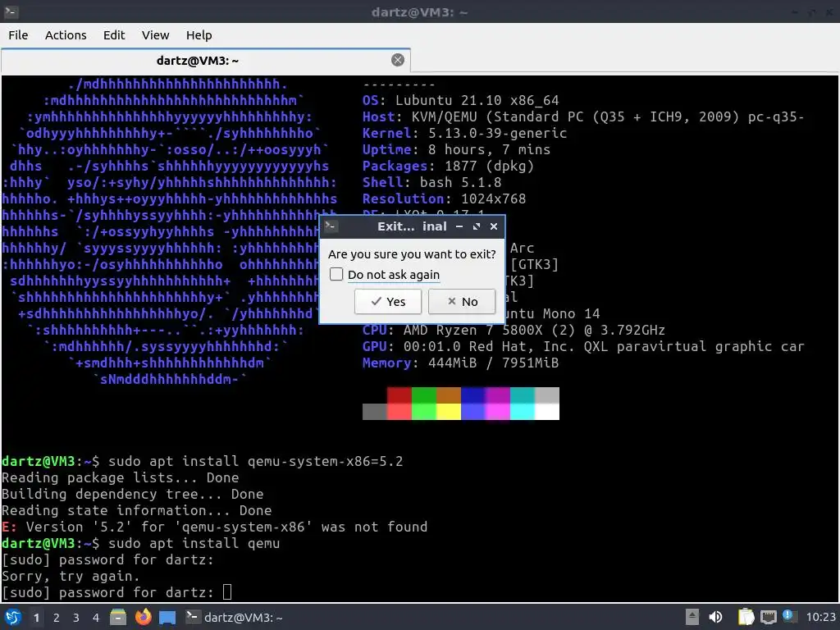Click the 'Resolution: 1024x768' line

[x=444, y=199]
